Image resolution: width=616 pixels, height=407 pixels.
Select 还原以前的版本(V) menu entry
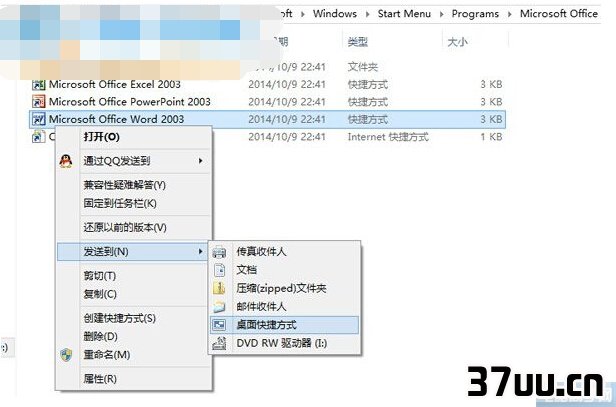125,227
